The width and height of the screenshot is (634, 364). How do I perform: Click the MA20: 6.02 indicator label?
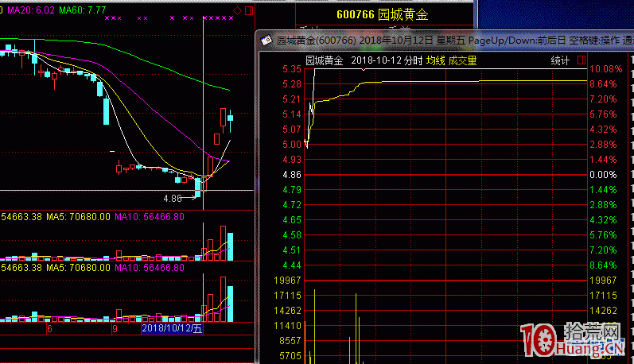[x=31, y=10]
